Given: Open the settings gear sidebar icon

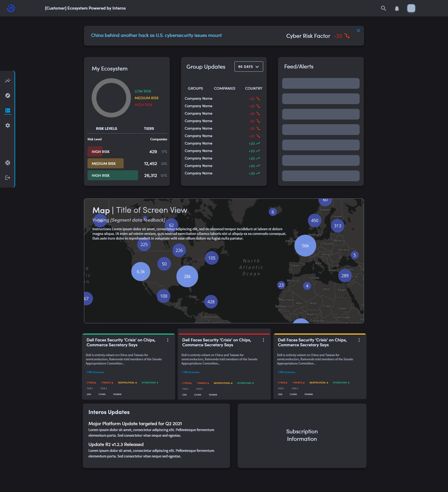Looking at the screenshot, I should click(8, 125).
